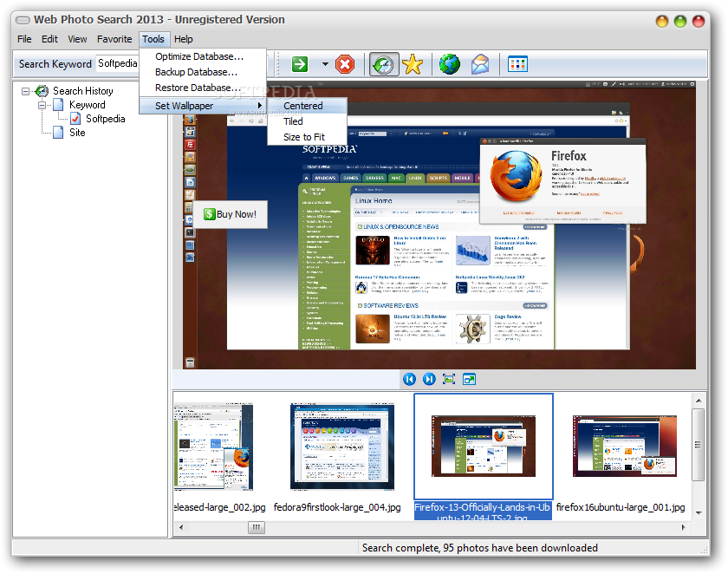Collapse the Search History tree node
This screenshot has width=728, height=574.
pyautogui.click(x=25, y=91)
